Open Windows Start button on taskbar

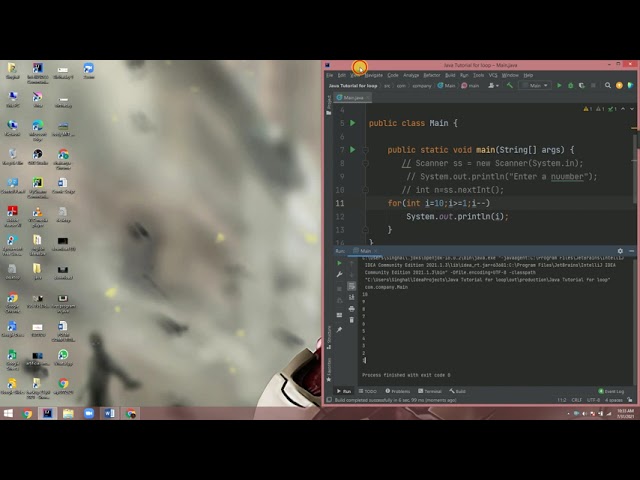coord(8,413)
